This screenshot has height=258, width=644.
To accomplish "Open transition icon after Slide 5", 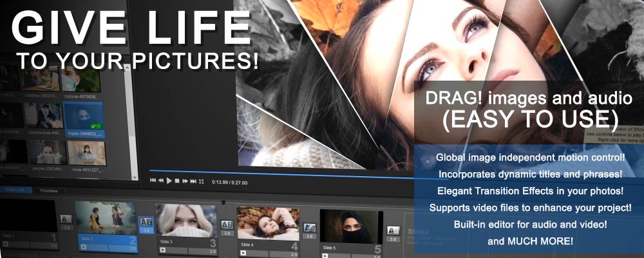I will [x=393, y=231].
